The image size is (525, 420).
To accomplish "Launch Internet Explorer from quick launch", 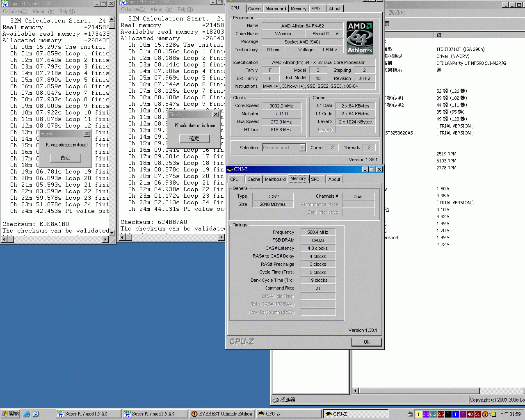I will (x=27, y=414).
